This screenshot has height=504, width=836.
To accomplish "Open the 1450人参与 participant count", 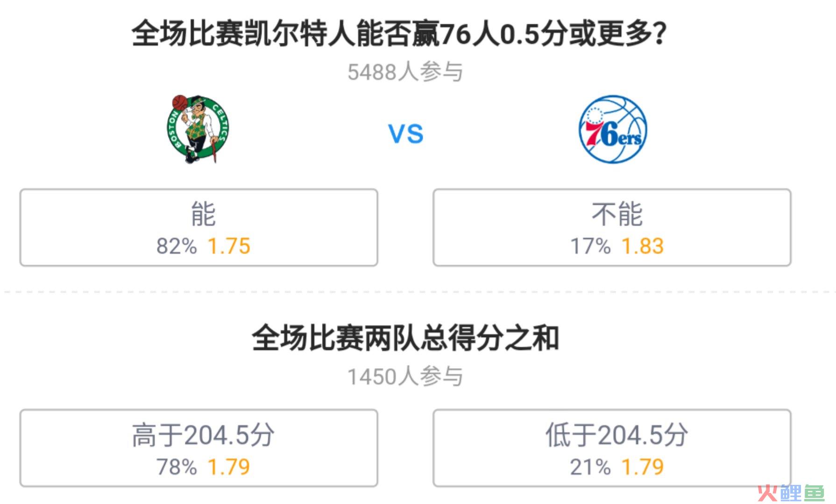I will [x=405, y=376].
